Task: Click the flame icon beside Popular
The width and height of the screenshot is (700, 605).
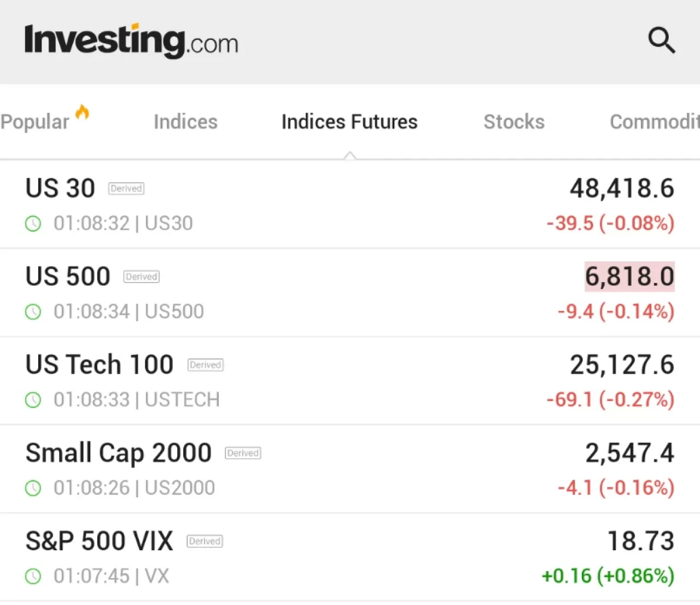Action: coord(83,112)
